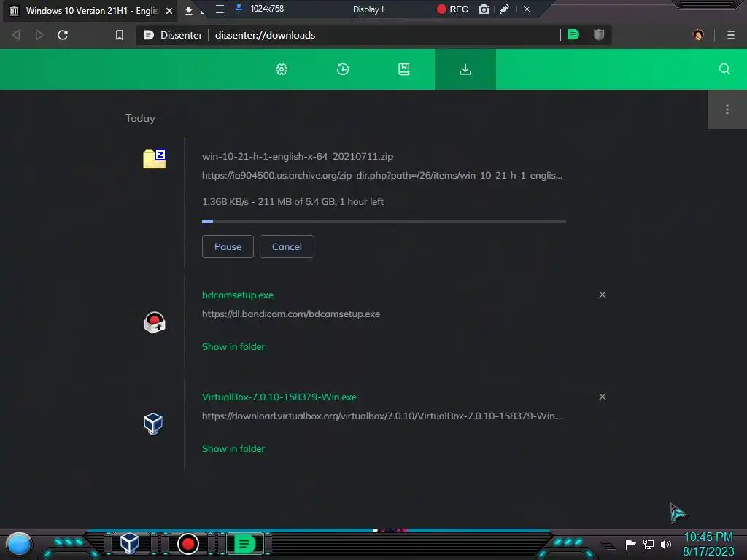Reload the page
747x560 pixels.
(63, 35)
